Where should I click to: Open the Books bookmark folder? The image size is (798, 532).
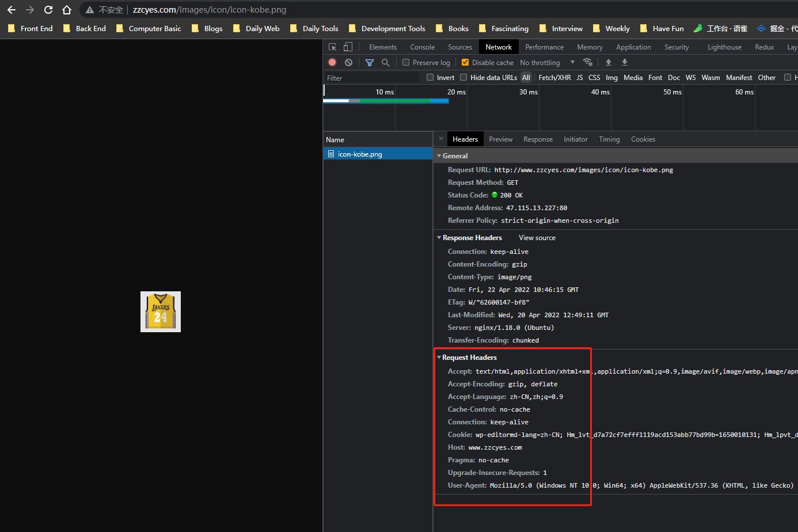[x=452, y=28]
